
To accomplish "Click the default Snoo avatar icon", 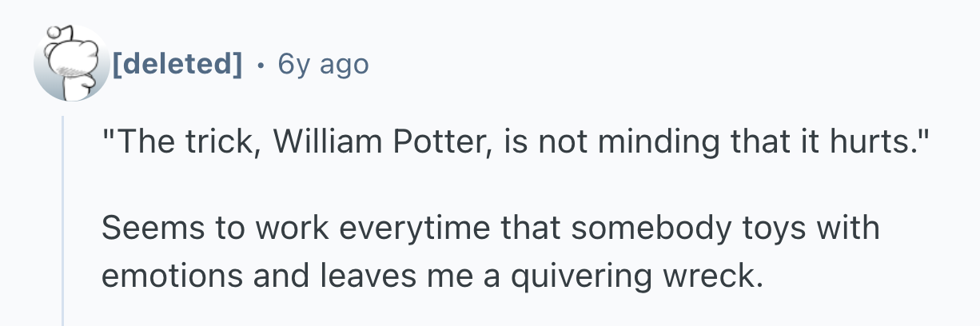I will pyautogui.click(x=70, y=63).
